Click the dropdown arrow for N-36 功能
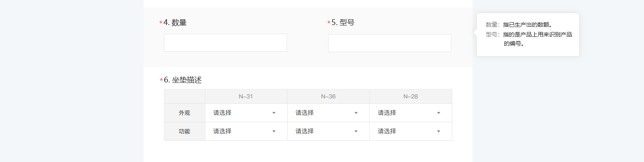This screenshot has width=644, height=162. click(x=356, y=132)
